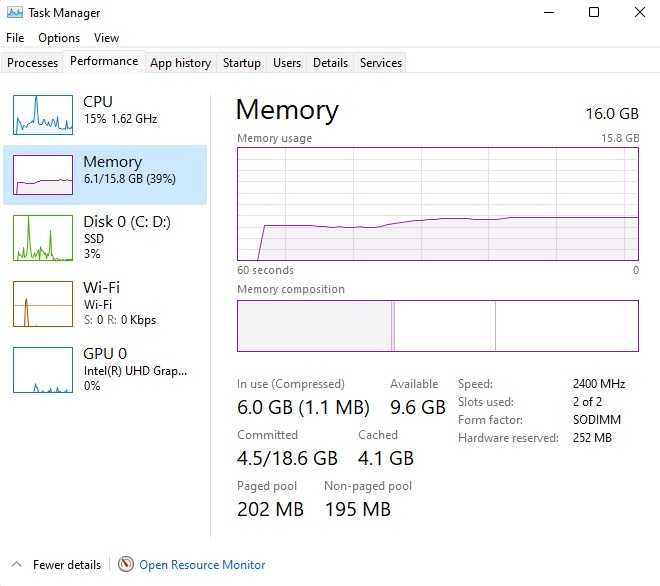Open the File menu

(x=15, y=38)
